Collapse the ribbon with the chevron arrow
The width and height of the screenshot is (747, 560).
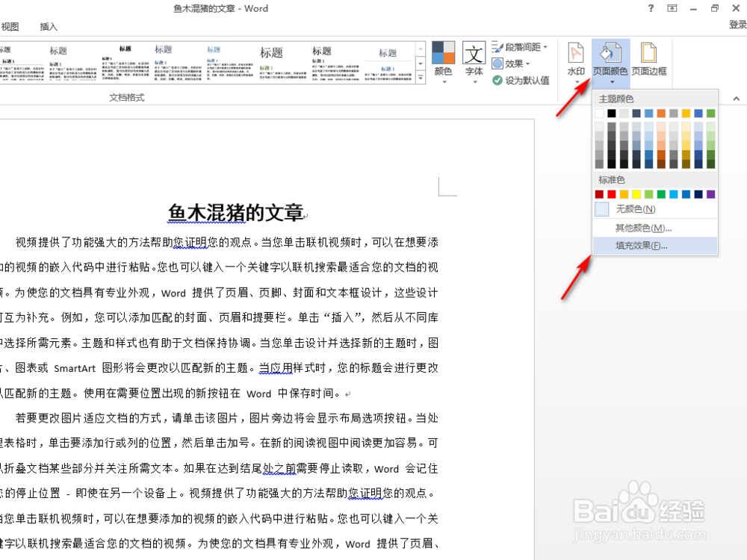(736, 98)
